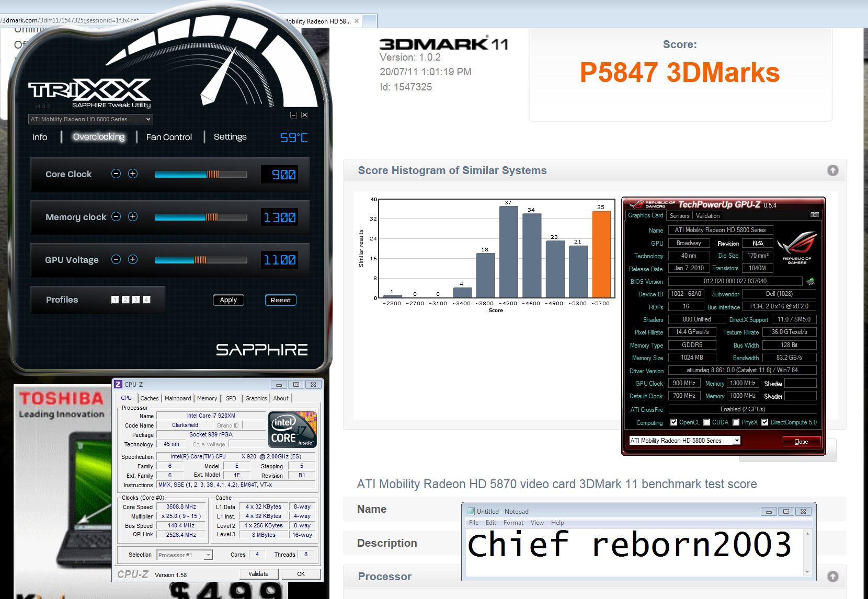
Task: Increase GPU Voltage with the plus icon
Action: [x=133, y=259]
